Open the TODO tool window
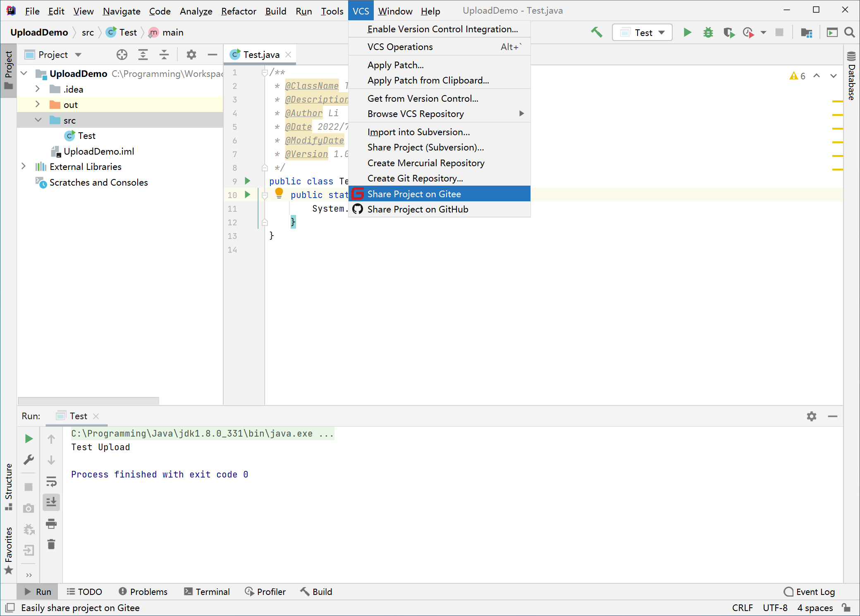The height and width of the screenshot is (616, 860). click(x=85, y=592)
